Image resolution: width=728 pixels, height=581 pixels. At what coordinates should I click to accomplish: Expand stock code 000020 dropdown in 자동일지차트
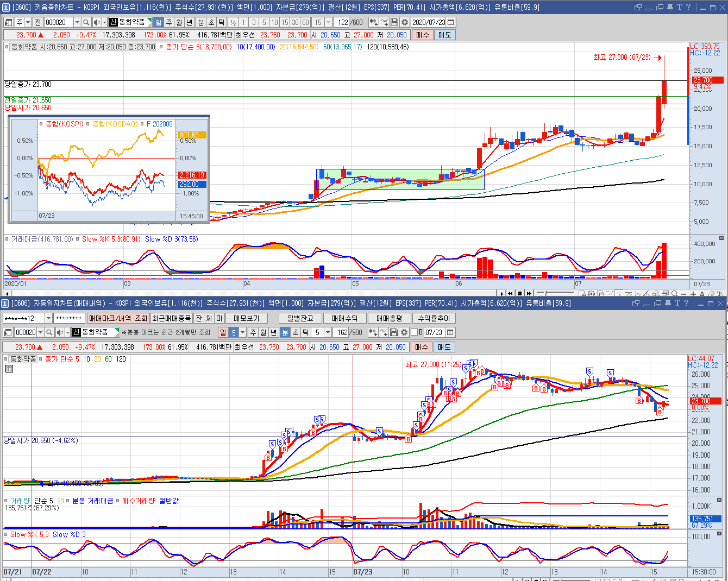(41, 332)
